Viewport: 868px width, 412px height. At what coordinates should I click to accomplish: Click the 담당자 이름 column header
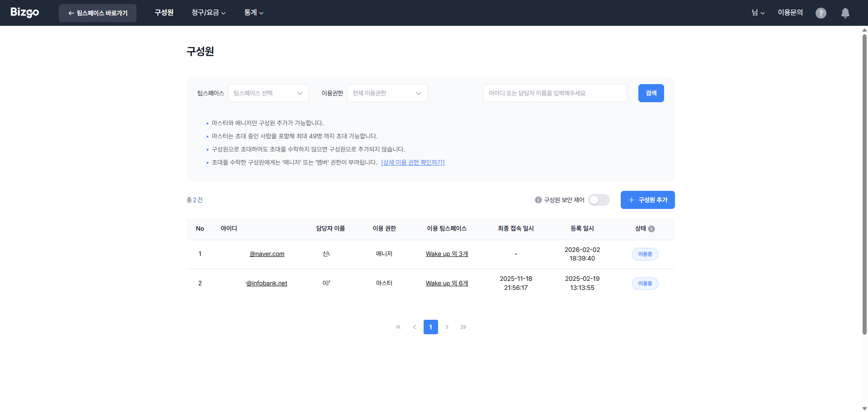(x=330, y=228)
